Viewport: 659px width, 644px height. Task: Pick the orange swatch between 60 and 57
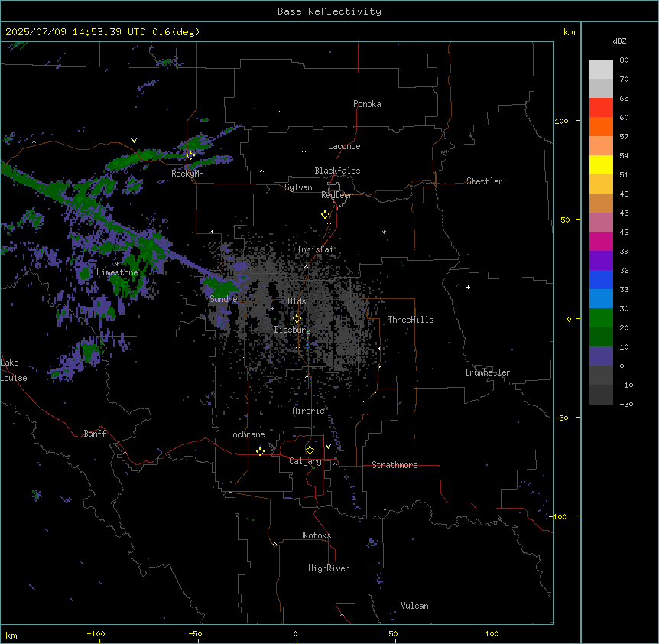pos(601,126)
